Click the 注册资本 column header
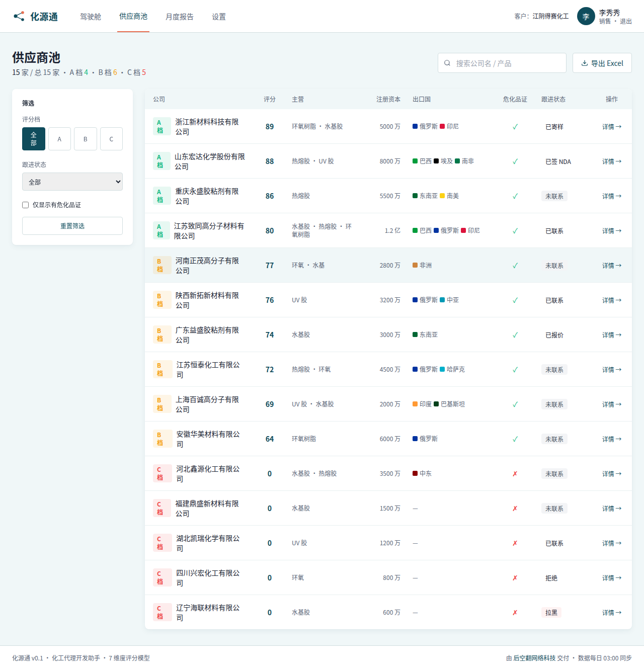The image size is (644, 670). click(388, 99)
